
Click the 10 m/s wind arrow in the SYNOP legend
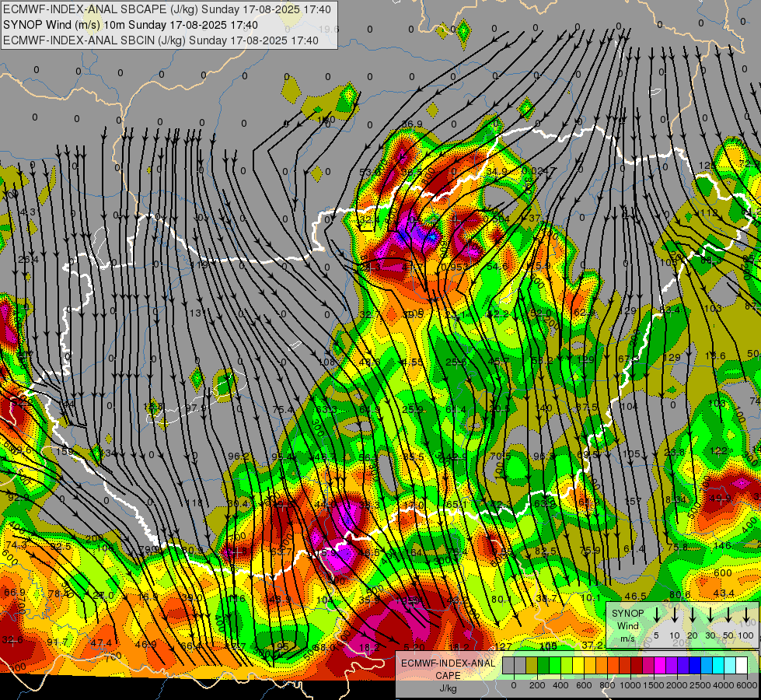[x=675, y=614]
